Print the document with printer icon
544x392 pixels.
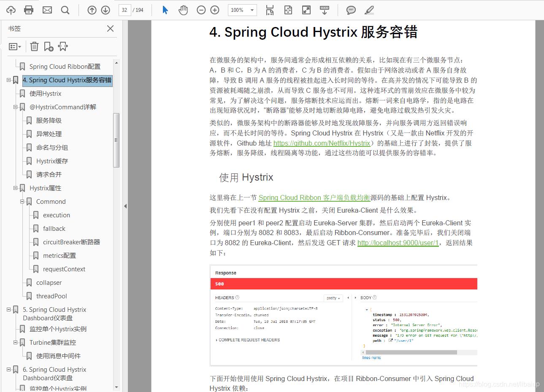pos(29,10)
